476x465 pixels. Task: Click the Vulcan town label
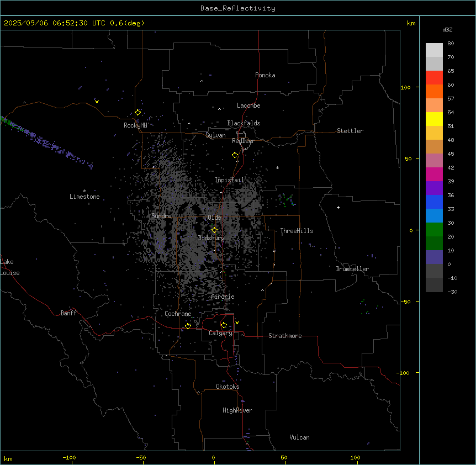click(300, 437)
